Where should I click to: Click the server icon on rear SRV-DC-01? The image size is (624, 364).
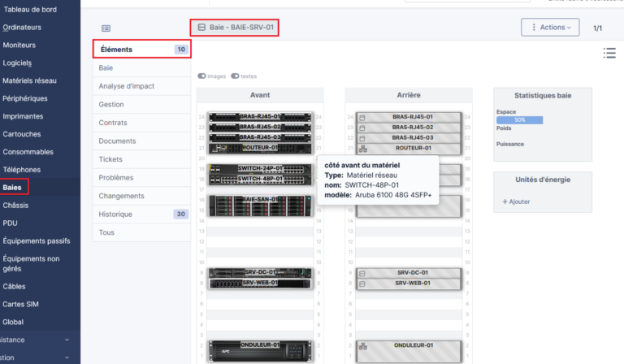coord(362,273)
